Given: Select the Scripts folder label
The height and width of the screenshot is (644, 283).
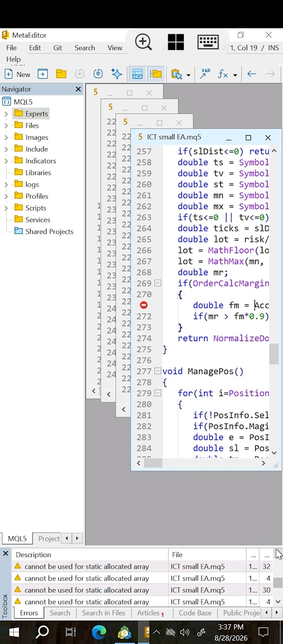Looking at the screenshot, I should [36, 208].
